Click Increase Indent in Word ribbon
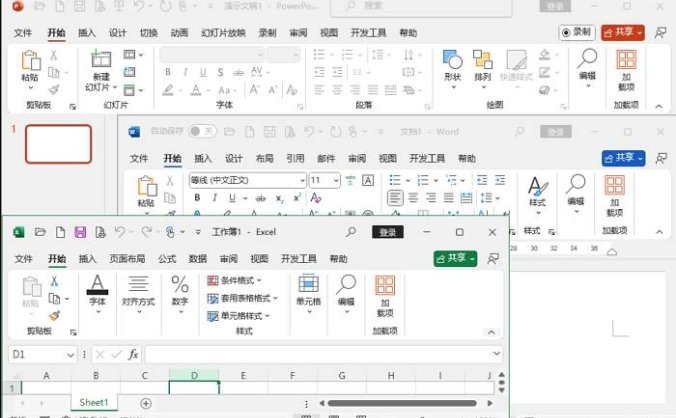This screenshot has width=676, height=418. pos(500,180)
